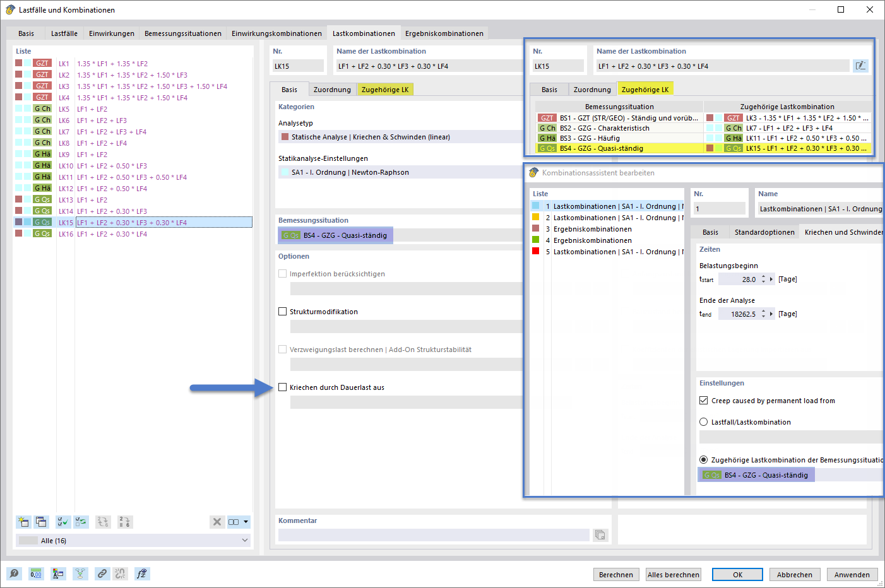The image size is (885, 588).
Task: Select the check all combinations icon
Action: click(x=62, y=522)
